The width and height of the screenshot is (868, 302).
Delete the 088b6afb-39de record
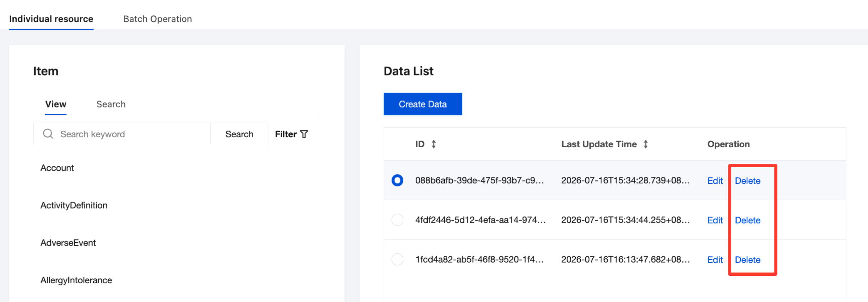pos(747,181)
